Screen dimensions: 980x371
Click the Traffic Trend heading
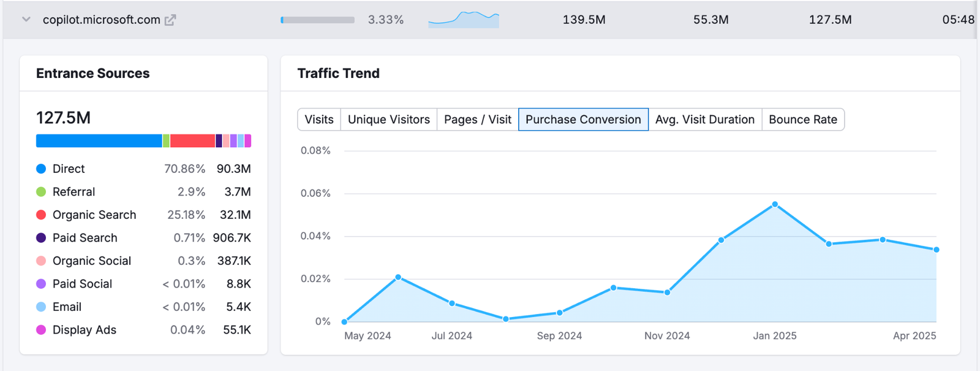click(339, 74)
